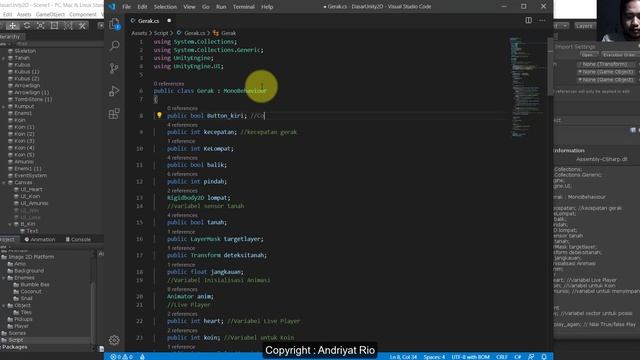Click the '0 references' CodeLens above class Gerak

tap(169, 83)
